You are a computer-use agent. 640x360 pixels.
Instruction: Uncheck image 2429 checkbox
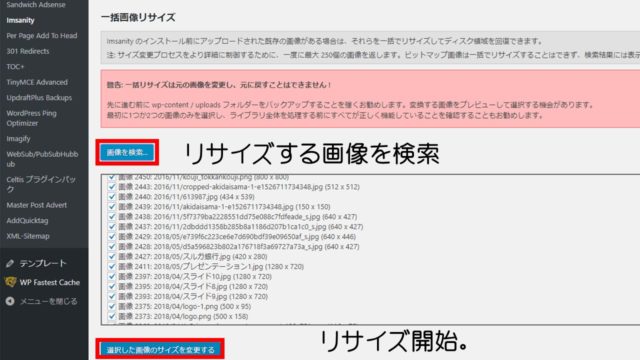pos(111,236)
